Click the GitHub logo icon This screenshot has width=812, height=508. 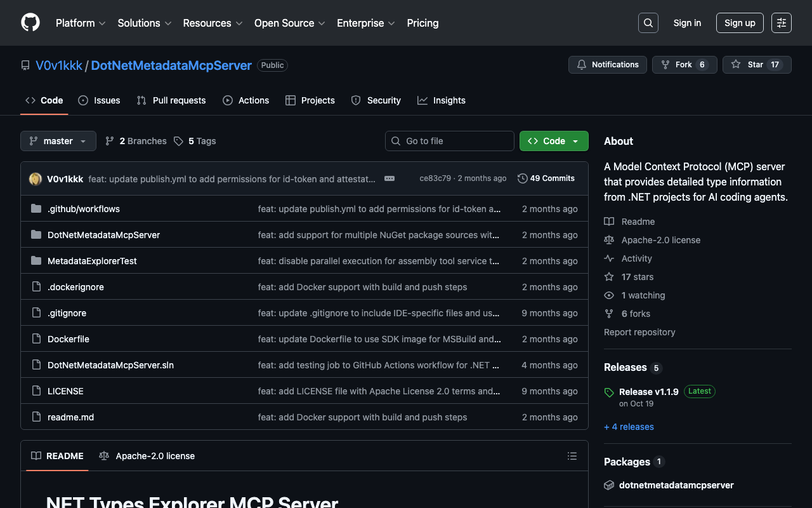30,23
